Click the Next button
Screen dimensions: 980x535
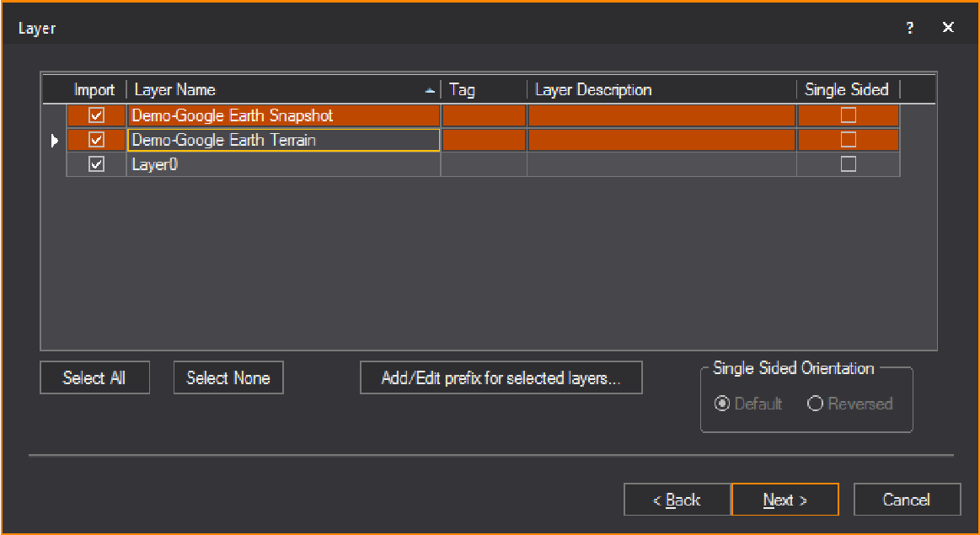(785, 499)
